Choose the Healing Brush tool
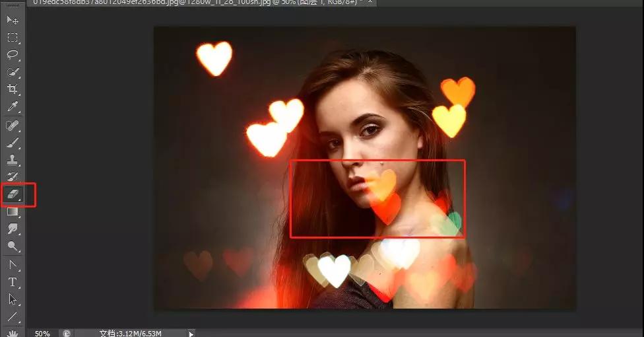Screen dimensions: 644x337 point(13,125)
